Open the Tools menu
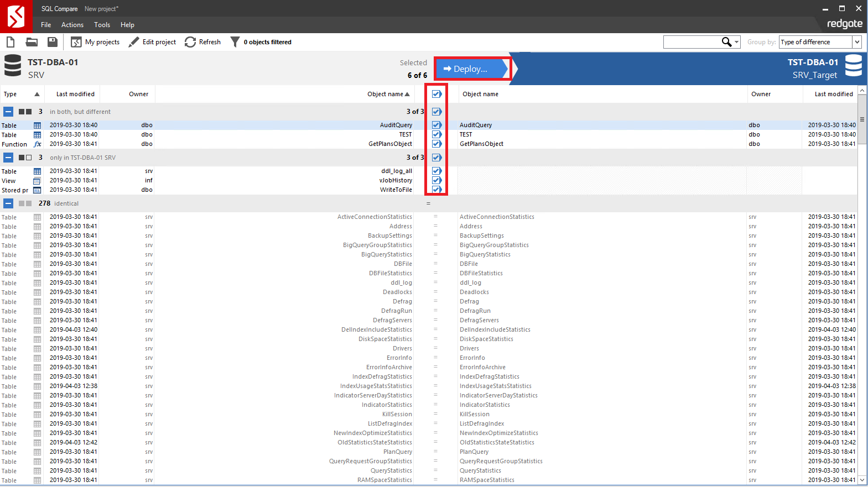This screenshot has width=868, height=487. tap(102, 25)
